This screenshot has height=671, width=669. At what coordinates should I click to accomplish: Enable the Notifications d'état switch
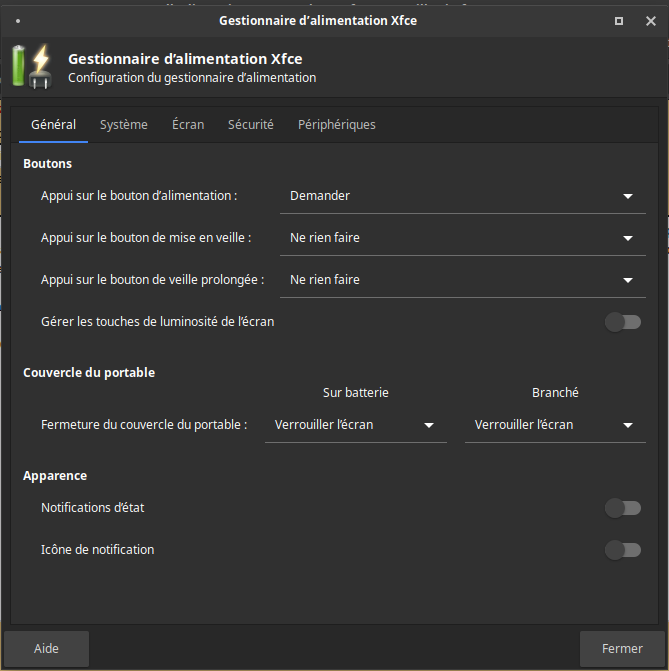(623, 508)
